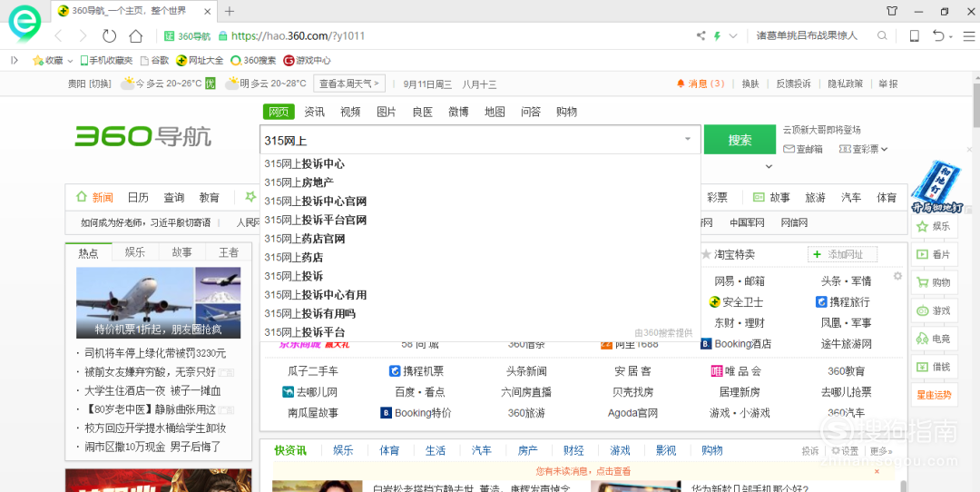Open 电竞 sidebar headset shortcut
Screen dimensions: 980x492
934,339
